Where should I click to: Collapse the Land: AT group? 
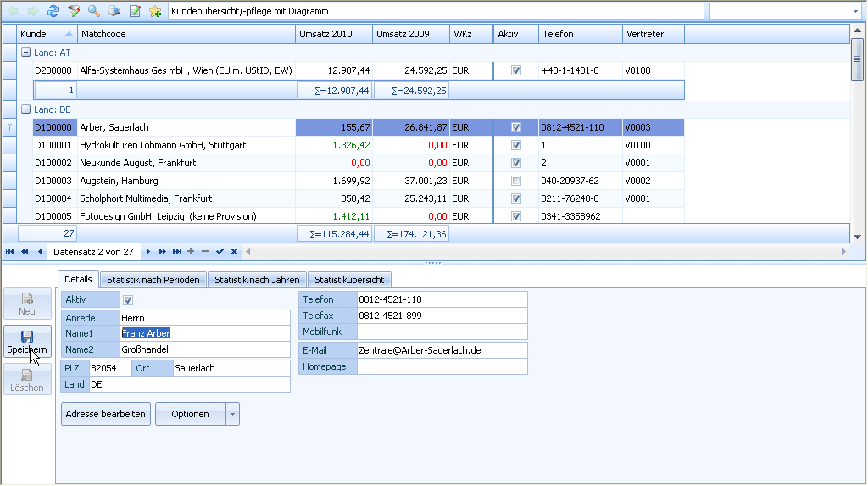coord(25,52)
